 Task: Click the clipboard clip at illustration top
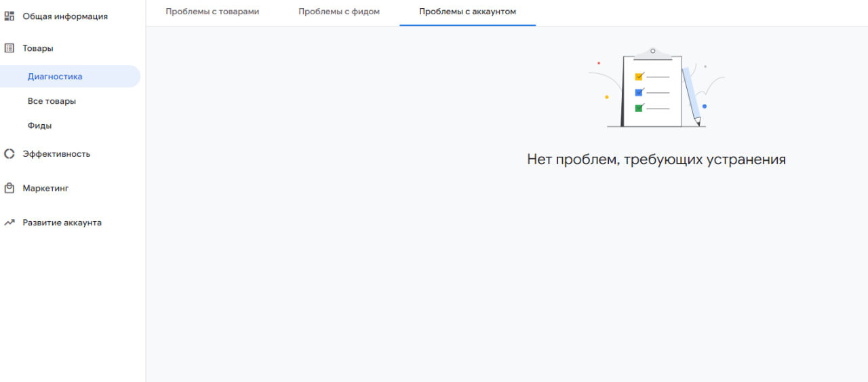(652, 52)
